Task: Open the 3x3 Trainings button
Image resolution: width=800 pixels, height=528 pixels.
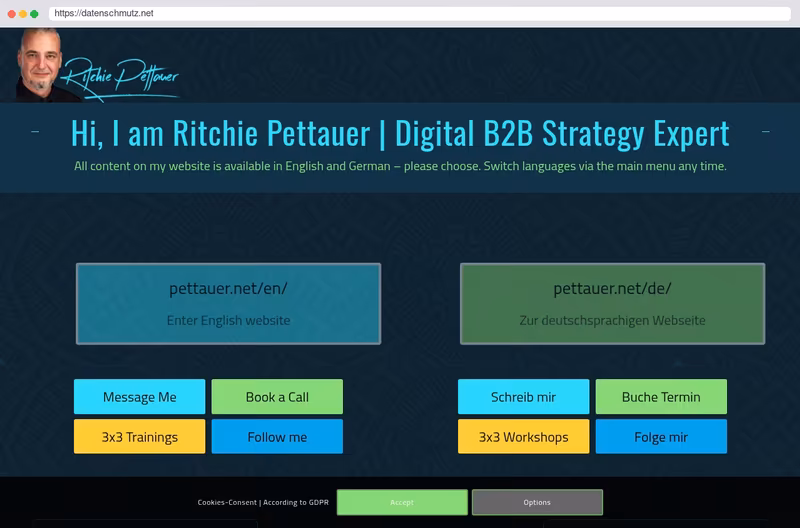Action: (x=139, y=437)
